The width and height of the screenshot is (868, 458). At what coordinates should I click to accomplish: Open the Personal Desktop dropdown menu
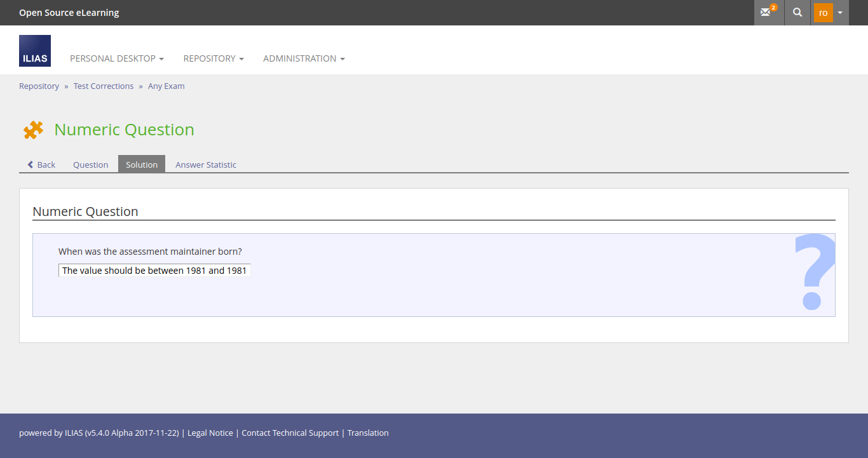click(x=116, y=58)
